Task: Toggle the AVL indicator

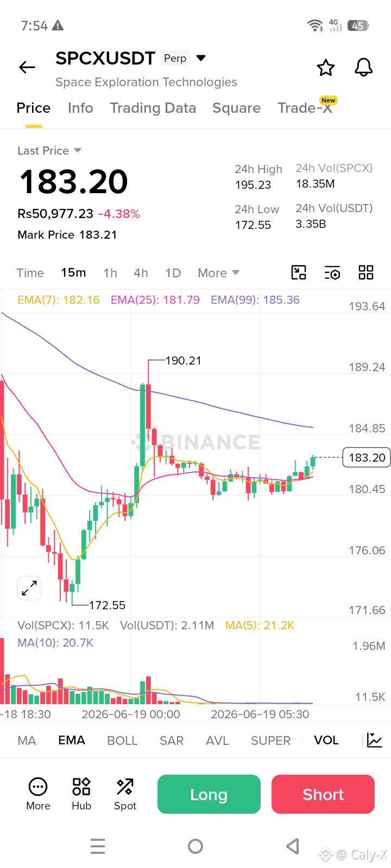Action: click(217, 741)
